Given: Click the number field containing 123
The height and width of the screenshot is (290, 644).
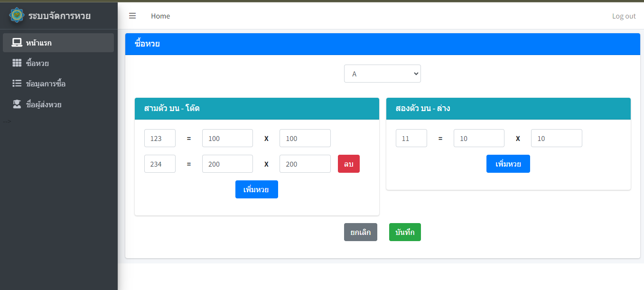Looking at the screenshot, I should (x=160, y=138).
